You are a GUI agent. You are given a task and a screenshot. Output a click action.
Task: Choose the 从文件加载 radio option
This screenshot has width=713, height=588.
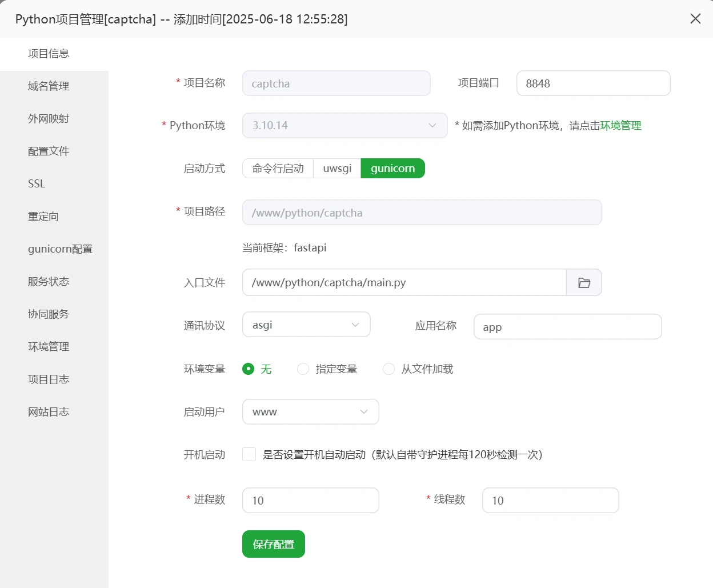[389, 369]
